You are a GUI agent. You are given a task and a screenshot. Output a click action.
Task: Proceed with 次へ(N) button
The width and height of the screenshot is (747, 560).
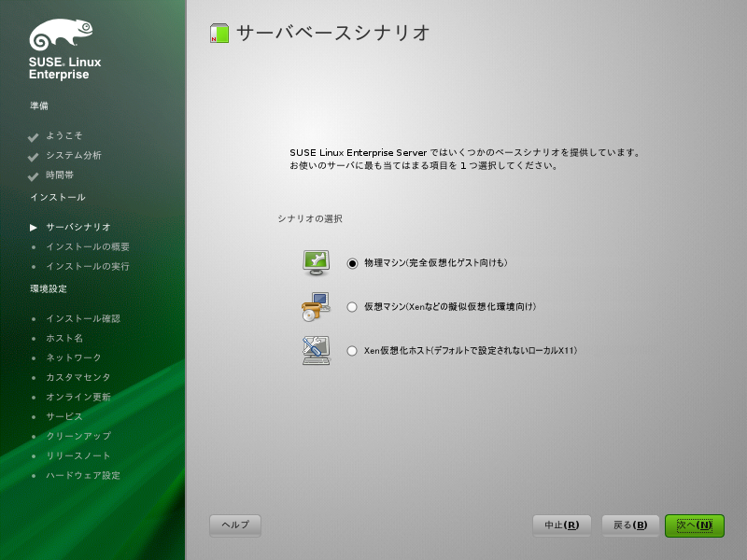click(x=695, y=525)
